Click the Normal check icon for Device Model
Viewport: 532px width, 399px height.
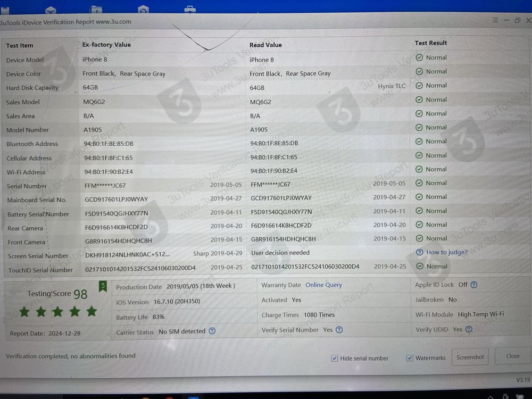click(419, 57)
